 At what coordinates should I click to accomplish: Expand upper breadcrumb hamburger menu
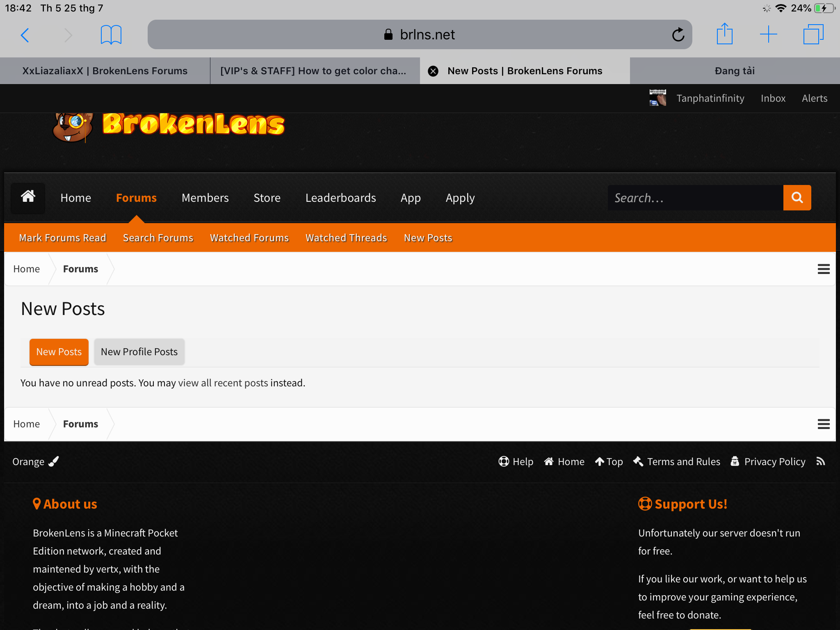[824, 269]
